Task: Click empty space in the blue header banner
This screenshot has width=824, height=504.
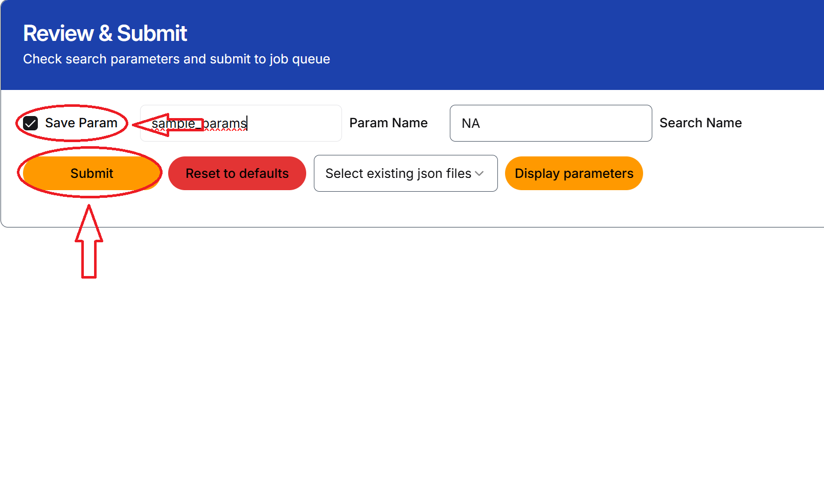Action: tap(562, 46)
